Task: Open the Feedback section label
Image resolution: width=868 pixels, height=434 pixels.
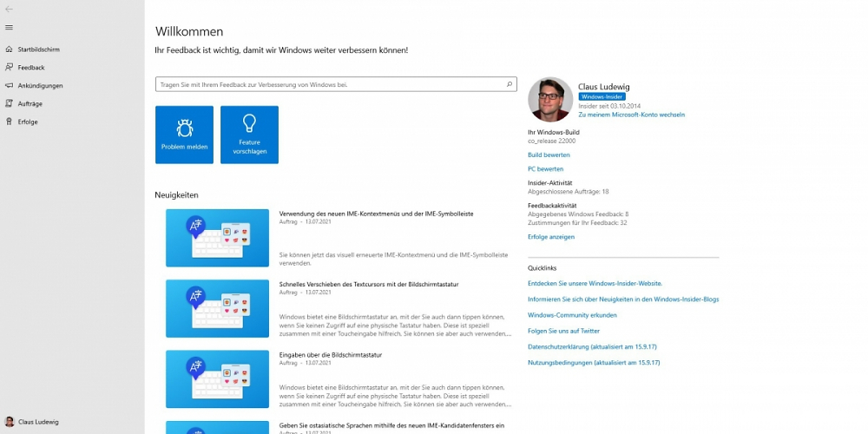Action: point(31,68)
